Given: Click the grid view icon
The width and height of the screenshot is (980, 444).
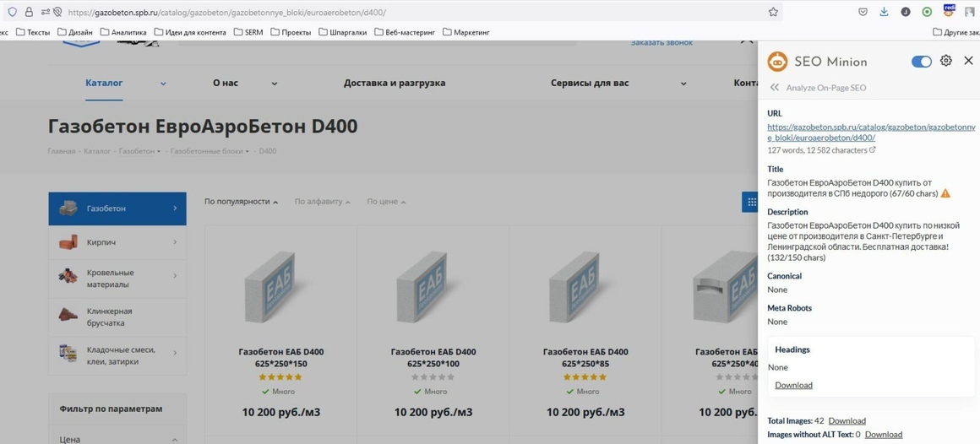Looking at the screenshot, I should pyautogui.click(x=750, y=202).
